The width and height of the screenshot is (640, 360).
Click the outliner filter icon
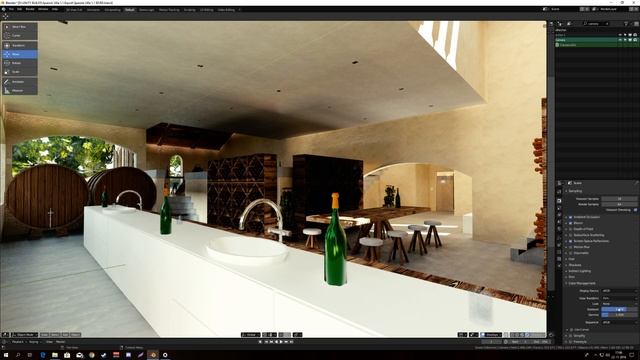pos(626,24)
